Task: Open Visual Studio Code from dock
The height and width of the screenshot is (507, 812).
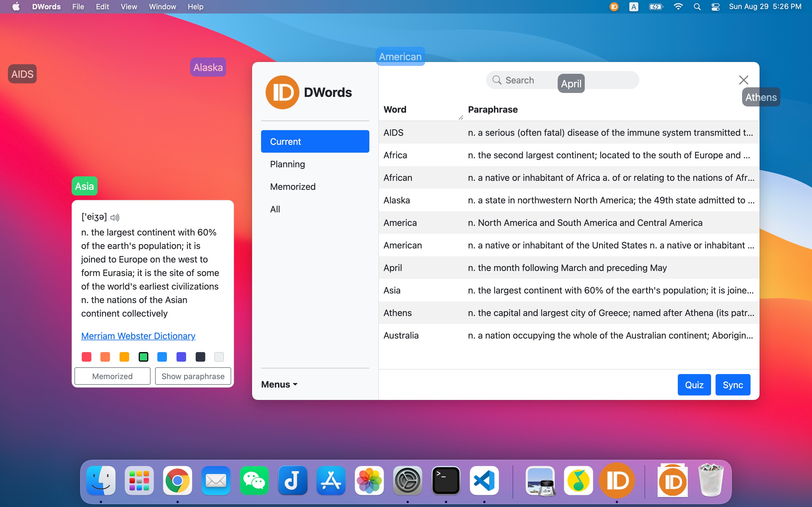Action: (484, 481)
